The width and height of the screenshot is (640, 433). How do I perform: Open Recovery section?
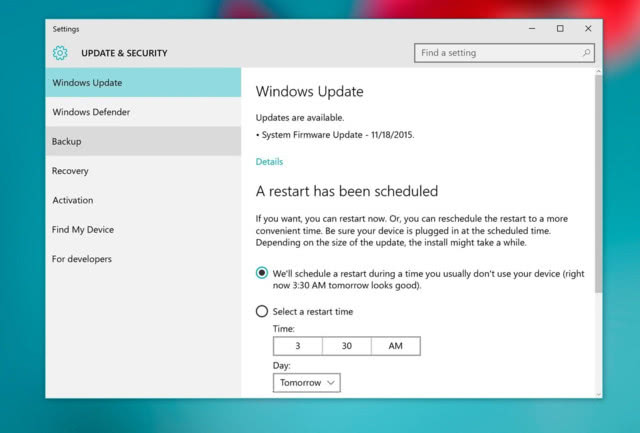coord(143,171)
